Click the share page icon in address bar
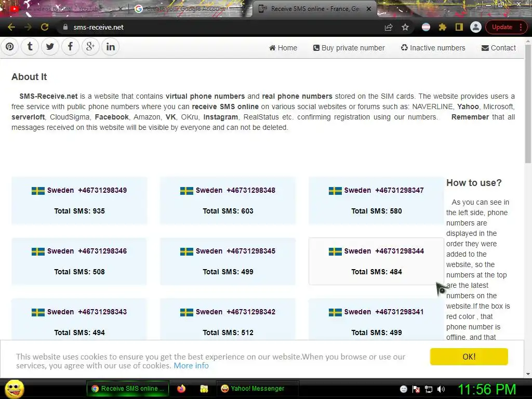The image size is (532, 399). (389, 27)
